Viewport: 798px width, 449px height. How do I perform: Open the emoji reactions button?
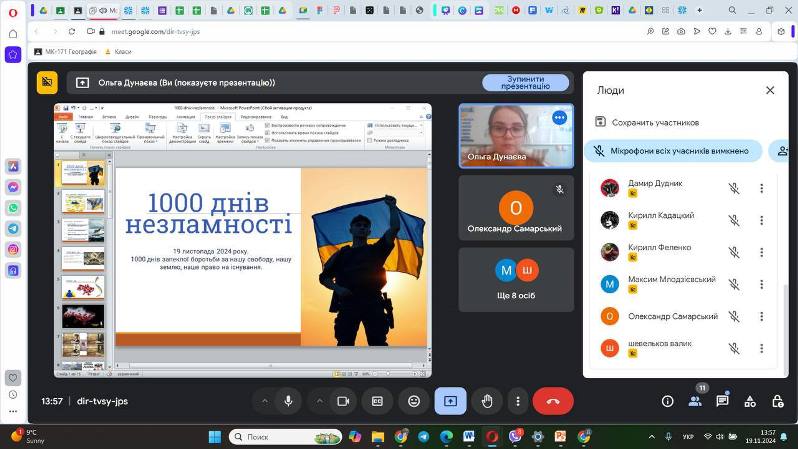(x=414, y=401)
